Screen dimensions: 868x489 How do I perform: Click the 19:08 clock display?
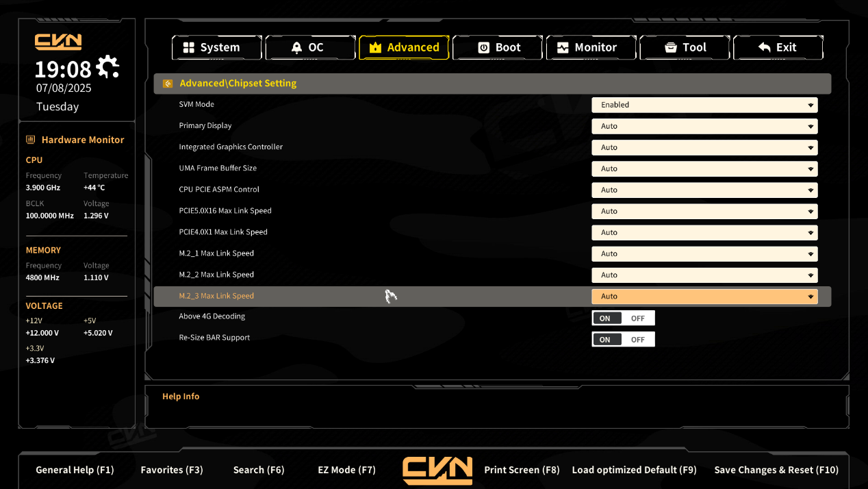pos(63,69)
